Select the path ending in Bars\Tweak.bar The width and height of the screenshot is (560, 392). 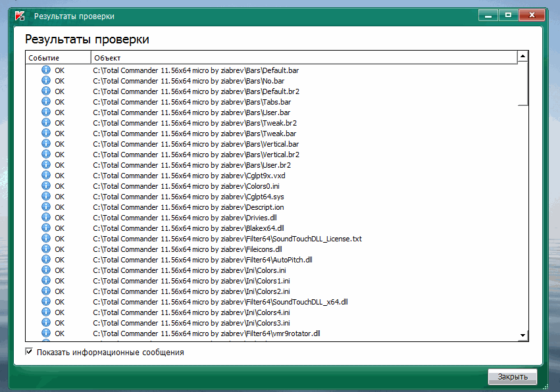pos(194,134)
